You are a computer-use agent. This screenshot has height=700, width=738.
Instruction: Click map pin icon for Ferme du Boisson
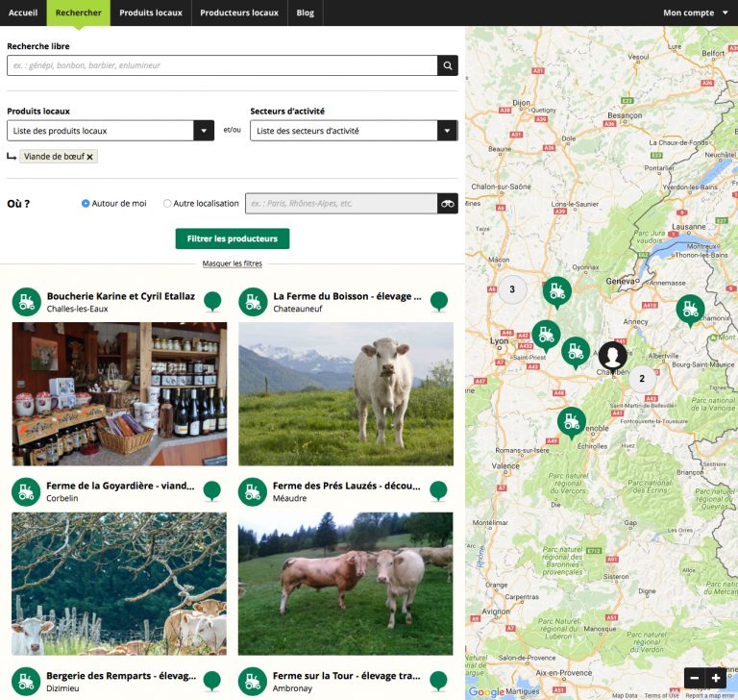[x=439, y=301]
